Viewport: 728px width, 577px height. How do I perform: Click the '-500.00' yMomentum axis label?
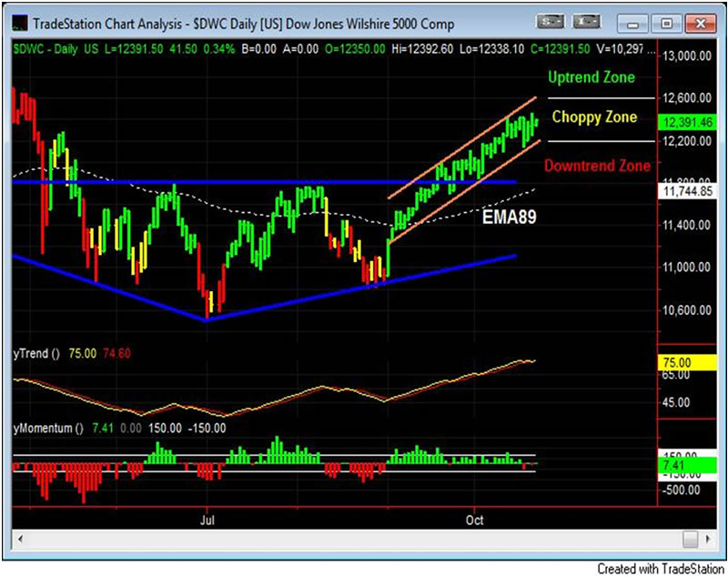pyautogui.click(x=681, y=490)
